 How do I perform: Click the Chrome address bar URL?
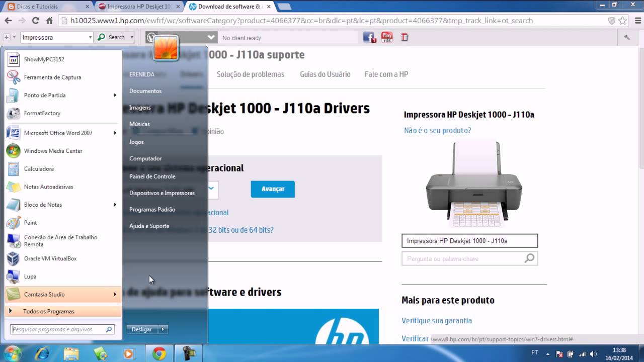(x=302, y=21)
